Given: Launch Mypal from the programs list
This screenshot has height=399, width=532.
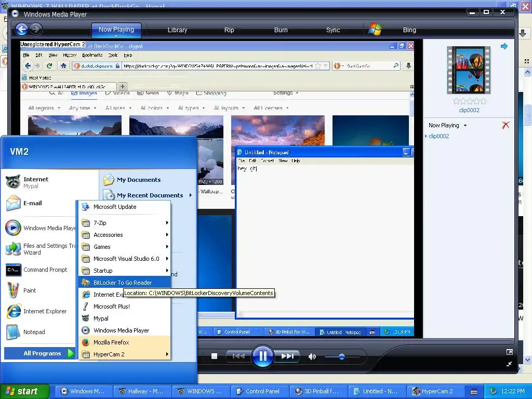Looking at the screenshot, I should 125,318.
